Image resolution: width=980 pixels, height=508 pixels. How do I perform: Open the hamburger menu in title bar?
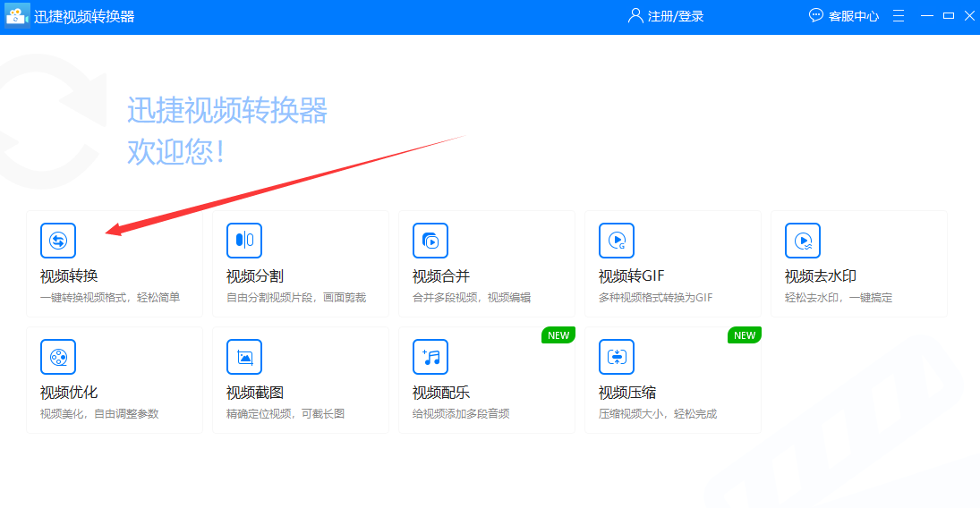click(899, 15)
